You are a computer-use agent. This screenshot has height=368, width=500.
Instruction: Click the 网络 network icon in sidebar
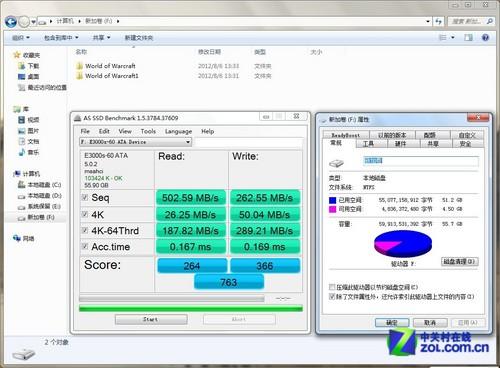(x=16, y=238)
